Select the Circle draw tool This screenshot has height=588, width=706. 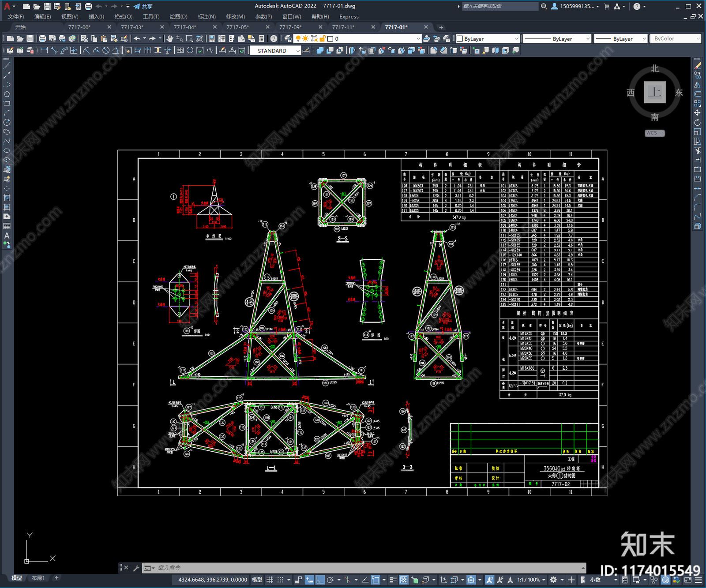click(x=7, y=122)
